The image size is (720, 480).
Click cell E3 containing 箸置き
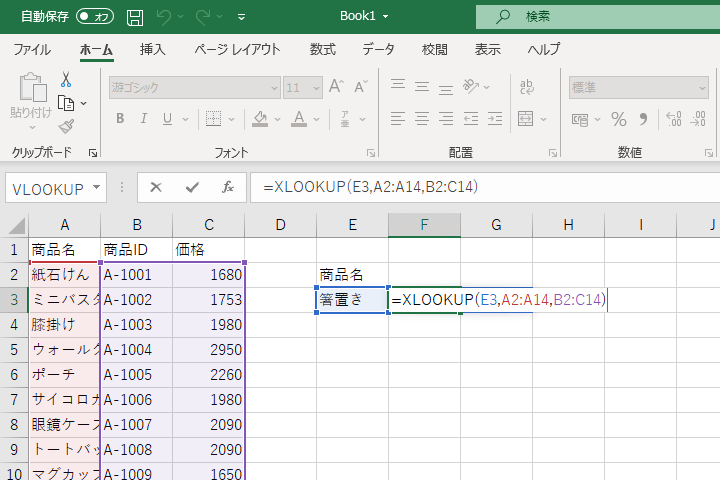352,300
